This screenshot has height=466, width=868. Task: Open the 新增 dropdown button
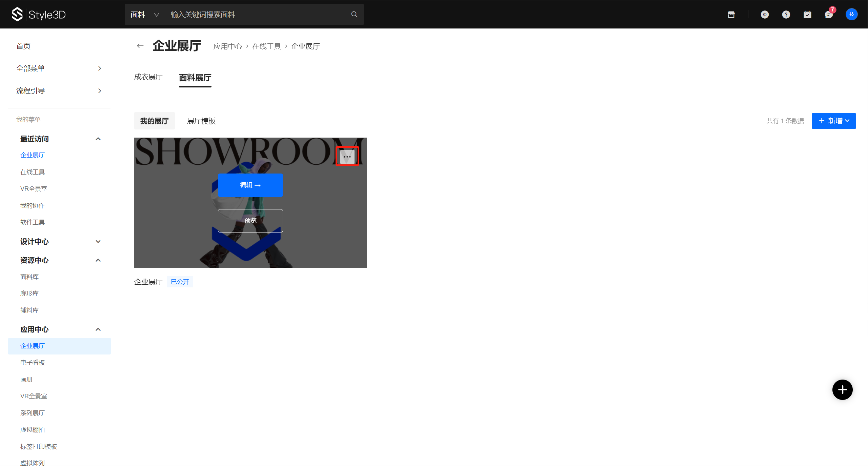coord(833,121)
